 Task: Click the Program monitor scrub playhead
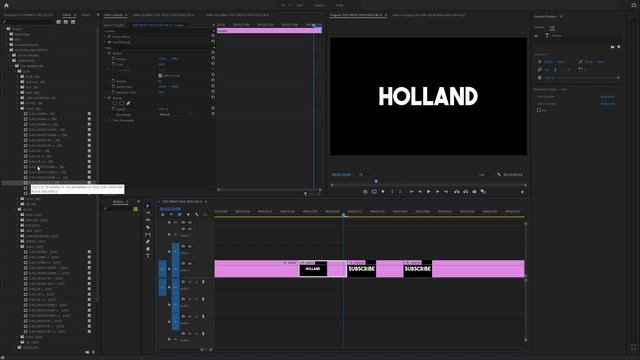[376, 181]
